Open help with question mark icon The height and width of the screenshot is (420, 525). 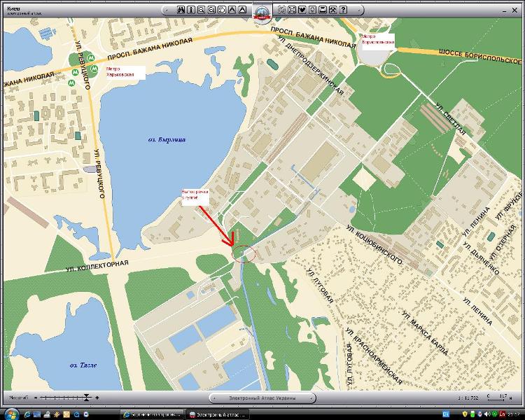point(343,10)
